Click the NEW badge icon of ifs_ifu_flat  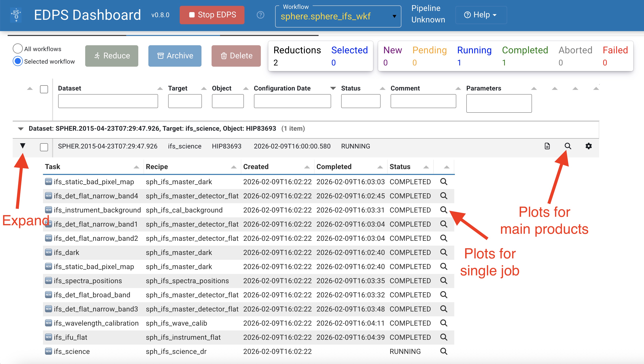(x=48, y=337)
